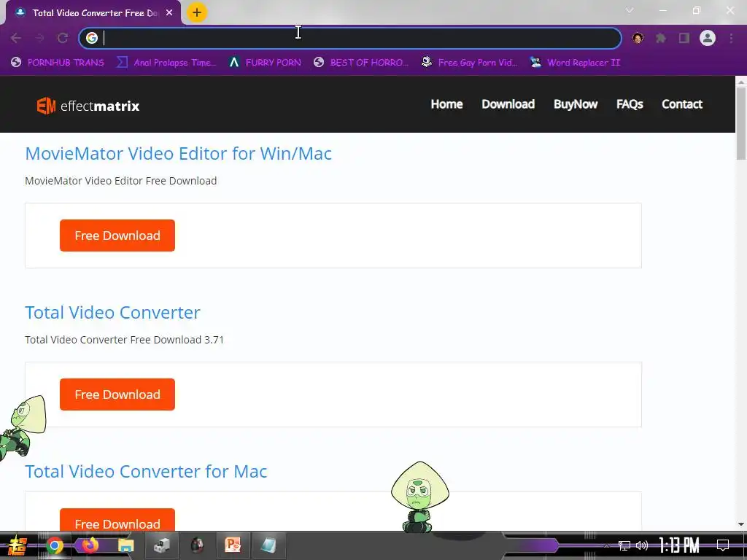Open the tab search chevron
Image resolution: width=747 pixels, height=560 pixels.
coord(630,10)
